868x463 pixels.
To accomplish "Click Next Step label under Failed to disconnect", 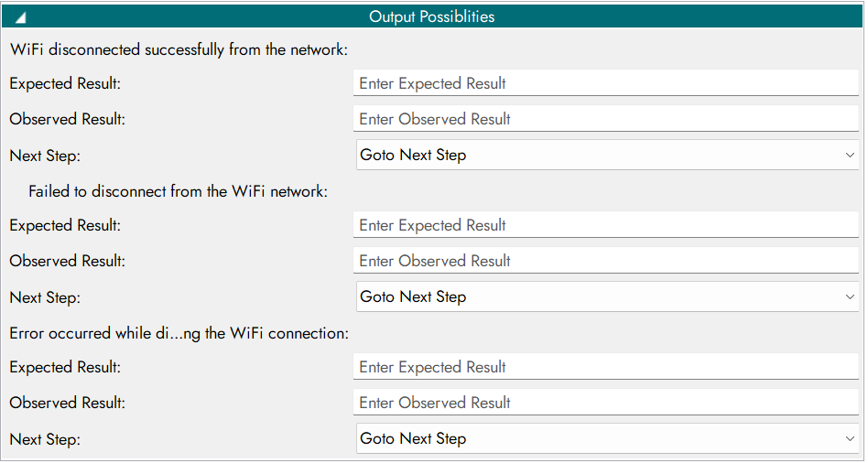I will pyautogui.click(x=45, y=297).
